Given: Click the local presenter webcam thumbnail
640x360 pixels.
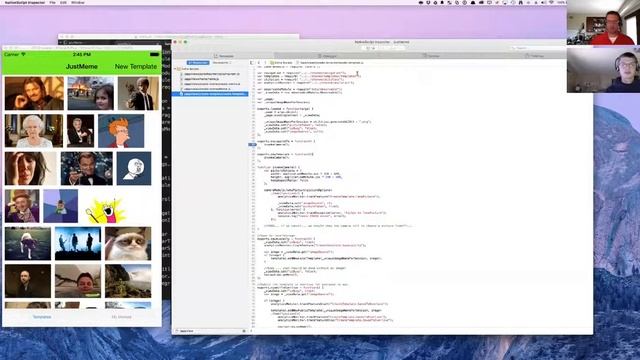Looking at the screenshot, I should point(603,22).
